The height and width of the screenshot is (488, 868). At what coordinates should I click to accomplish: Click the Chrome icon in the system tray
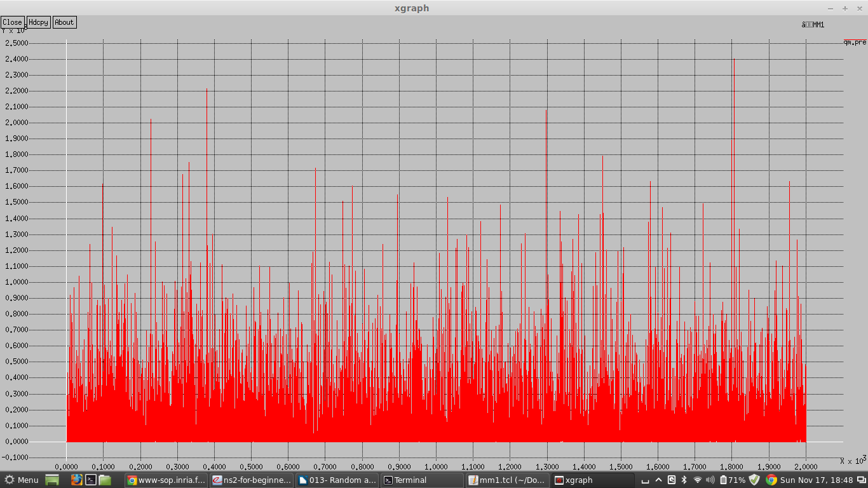point(771,480)
